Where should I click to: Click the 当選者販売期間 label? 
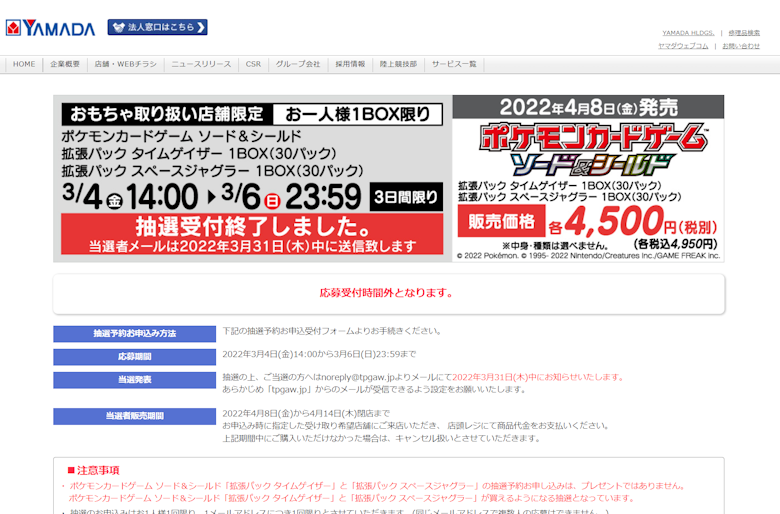coord(134,416)
